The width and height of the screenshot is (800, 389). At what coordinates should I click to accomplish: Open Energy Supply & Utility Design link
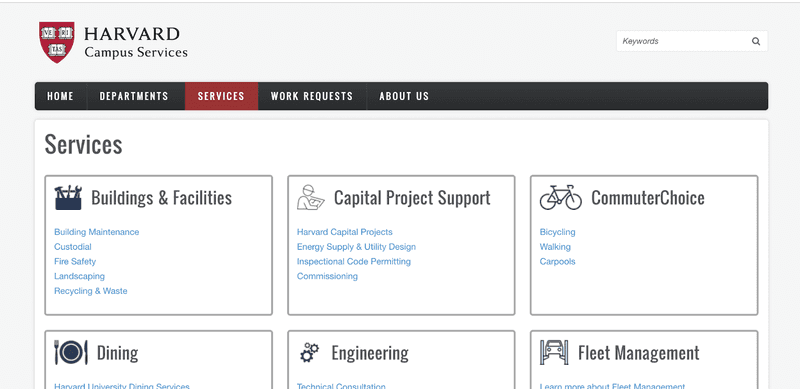coord(357,247)
